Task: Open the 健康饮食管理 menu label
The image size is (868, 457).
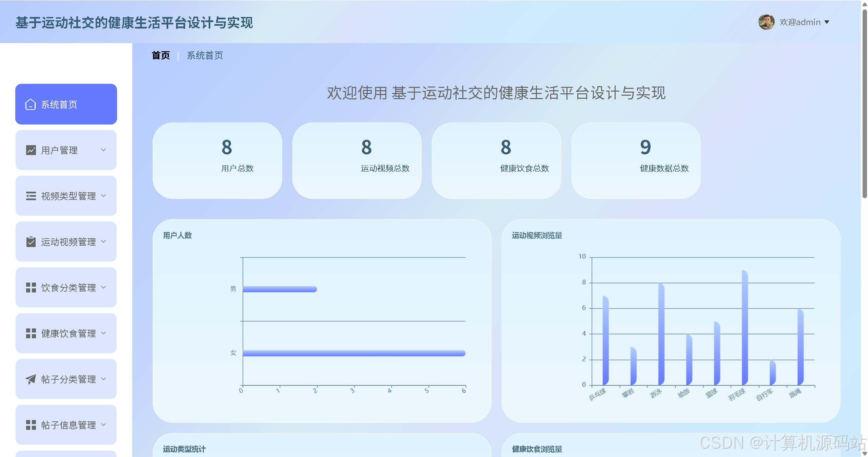Action: point(69,334)
